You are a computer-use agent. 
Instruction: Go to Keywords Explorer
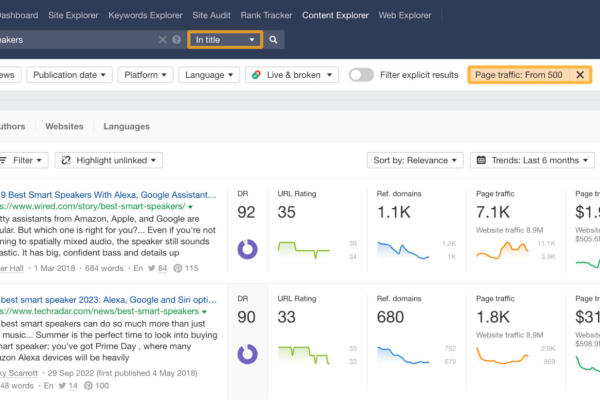pyautogui.click(x=145, y=15)
